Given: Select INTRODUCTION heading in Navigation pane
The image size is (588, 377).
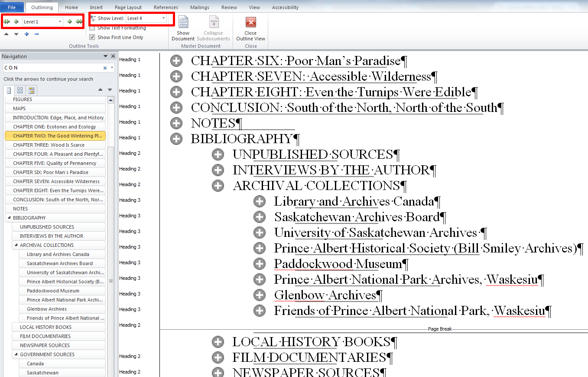Looking at the screenshot, I should pos(55,118).
